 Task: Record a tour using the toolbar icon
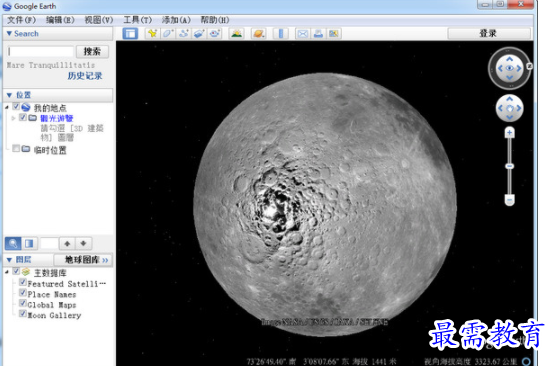pyautogui.click(x=214, y=33)
